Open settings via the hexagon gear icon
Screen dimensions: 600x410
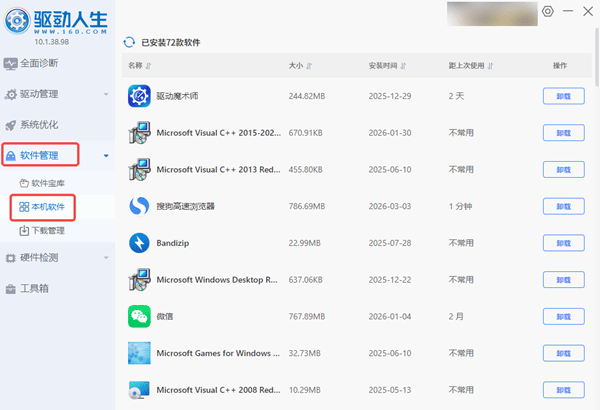click(547, 12)
